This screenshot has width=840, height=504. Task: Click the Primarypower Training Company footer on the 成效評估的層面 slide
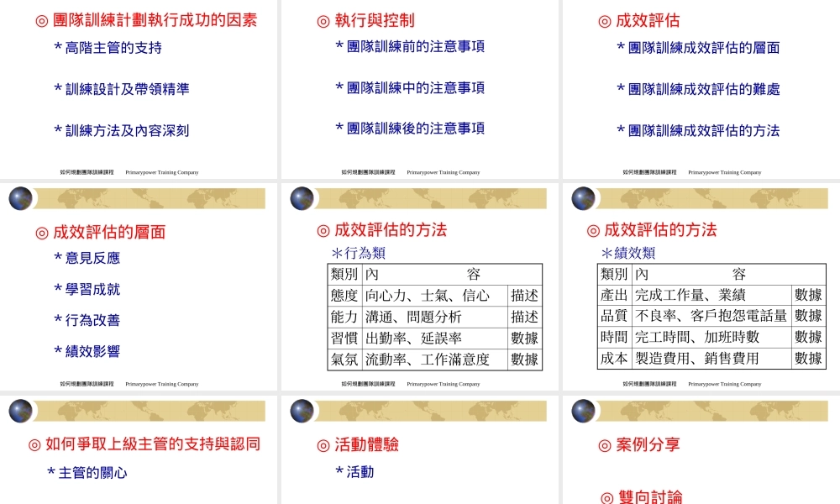point(162,384)
